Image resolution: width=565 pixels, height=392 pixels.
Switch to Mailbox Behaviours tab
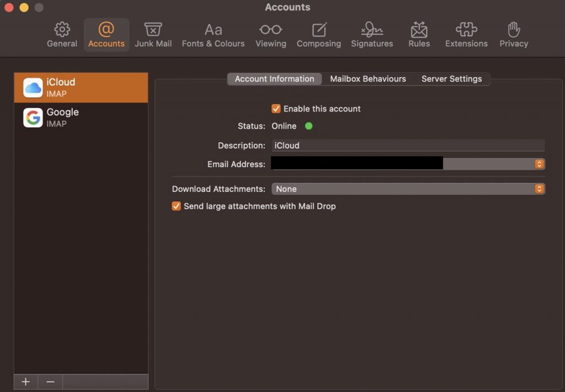click(368, 79)
